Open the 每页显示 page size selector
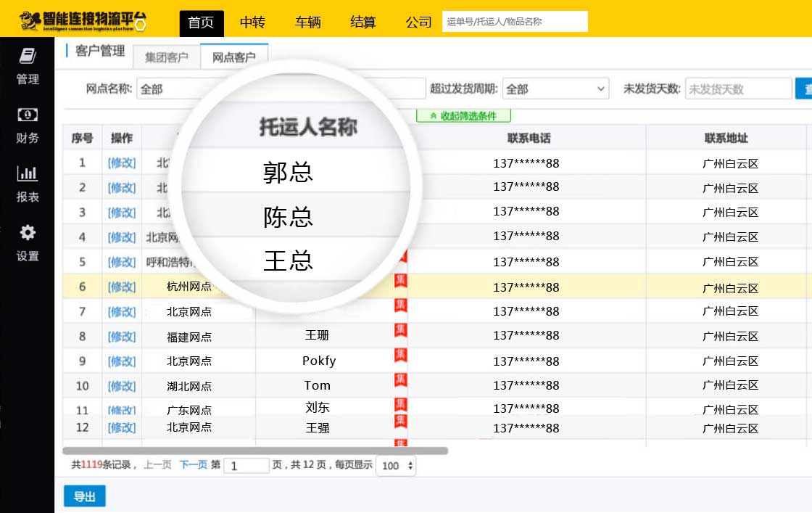The image size is (812, 513). (397, 466)
